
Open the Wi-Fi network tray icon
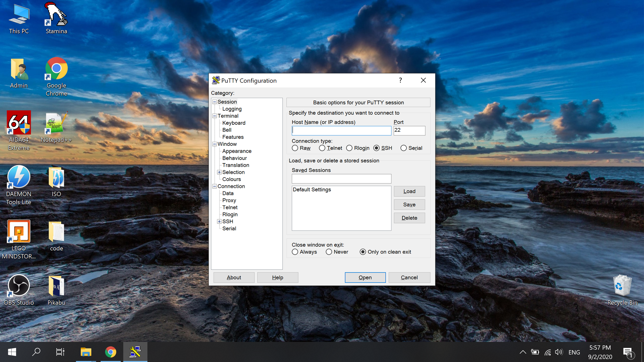coord(547,352)
